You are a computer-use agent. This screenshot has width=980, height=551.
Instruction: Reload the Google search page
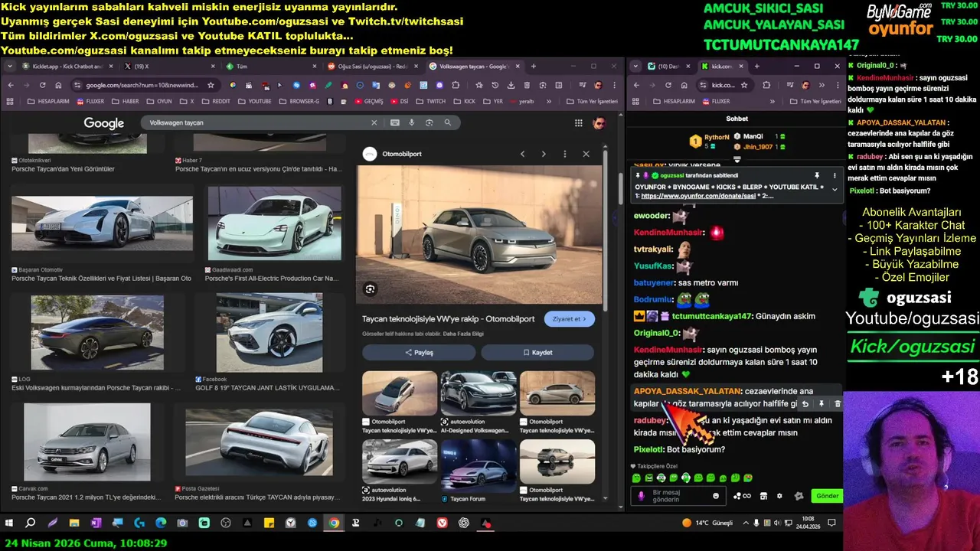42,85
